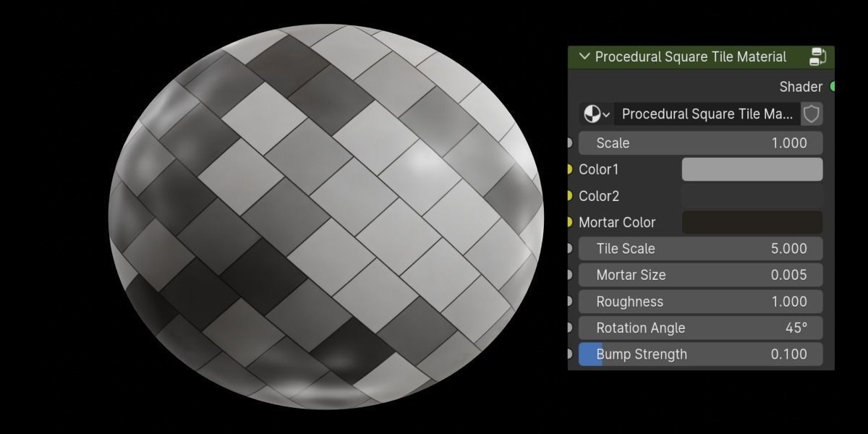Open the Mortar Color swatch
This screenshot has width=868, height=434.
tap(752, 222)
